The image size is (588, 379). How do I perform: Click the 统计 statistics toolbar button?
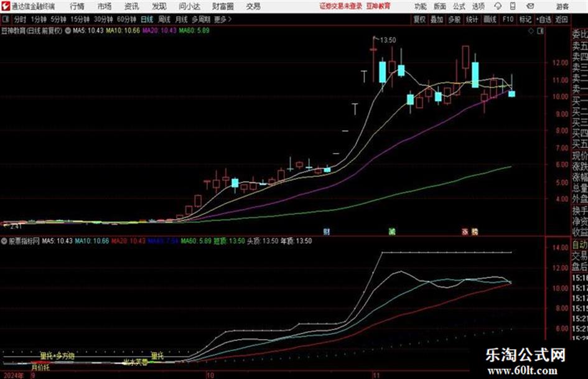tap(472, 19)
